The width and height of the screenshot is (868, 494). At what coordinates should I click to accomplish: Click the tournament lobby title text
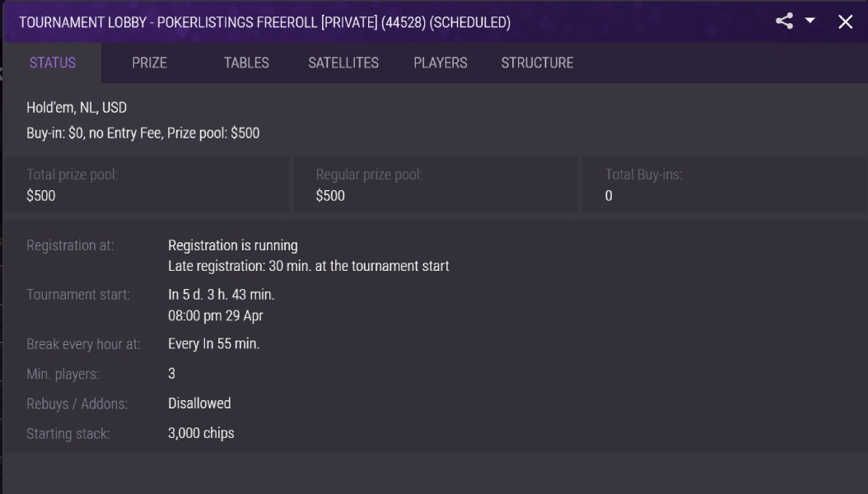click(264, 22)
